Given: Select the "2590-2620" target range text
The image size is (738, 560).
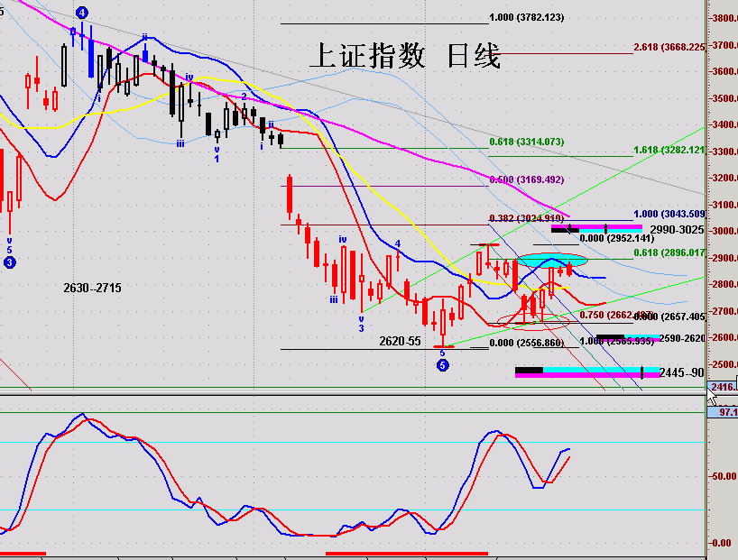Looking at the screenshot, I should point(682,338).
